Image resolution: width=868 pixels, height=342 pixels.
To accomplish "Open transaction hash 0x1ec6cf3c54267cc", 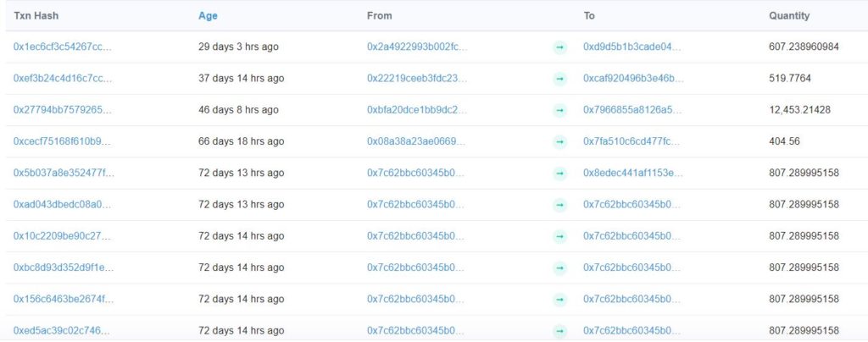I will pos(63,47).
